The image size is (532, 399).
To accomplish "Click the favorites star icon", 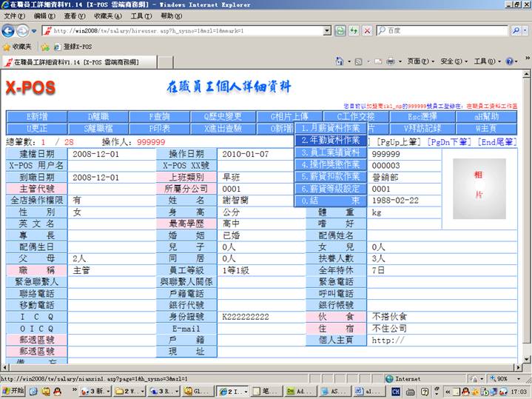I will coord(7,46).
